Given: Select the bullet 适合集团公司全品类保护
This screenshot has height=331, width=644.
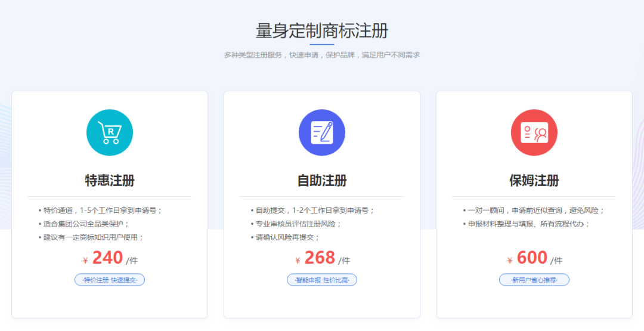Looking at the screenshot, I should (86, 224).
